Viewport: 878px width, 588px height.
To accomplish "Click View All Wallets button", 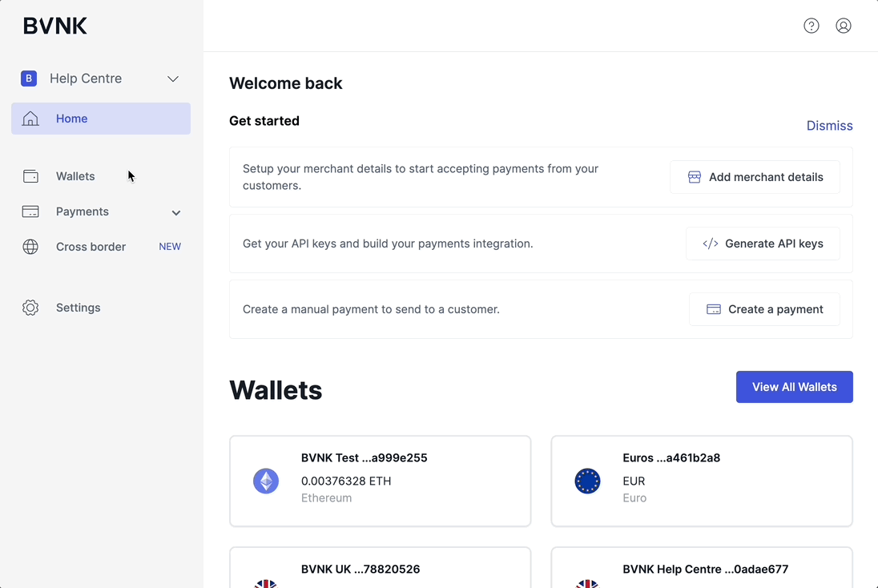I will [x=794, y=387].
